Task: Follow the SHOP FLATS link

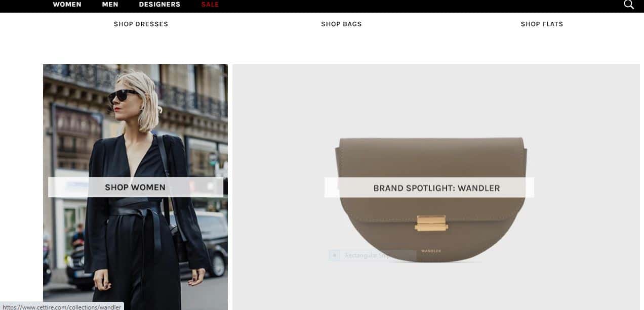Action: pyautogui.click(x=542, y=24)
